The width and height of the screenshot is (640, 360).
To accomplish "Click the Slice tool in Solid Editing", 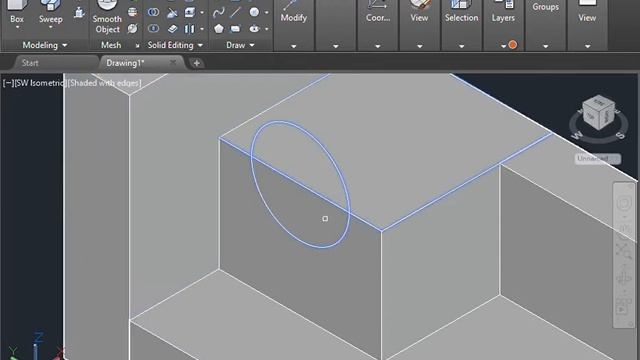I will point(172,13).
